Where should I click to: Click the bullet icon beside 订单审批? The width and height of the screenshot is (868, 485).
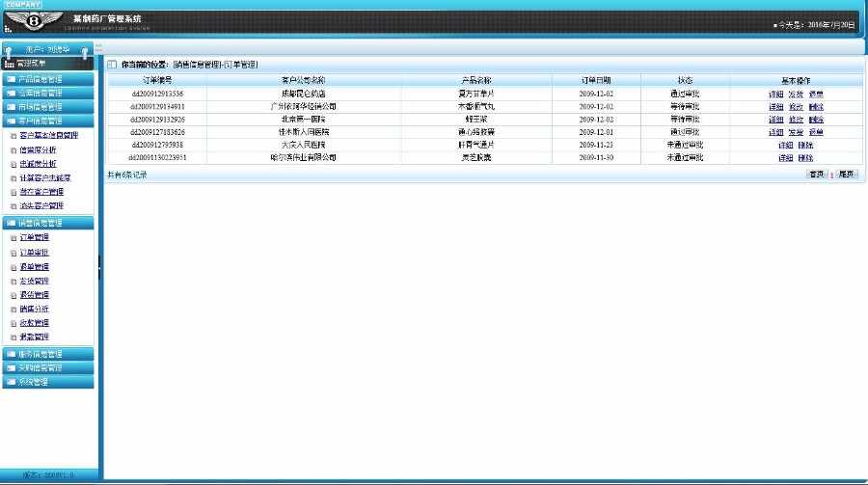pyautogui.click(x=14, y=253)
